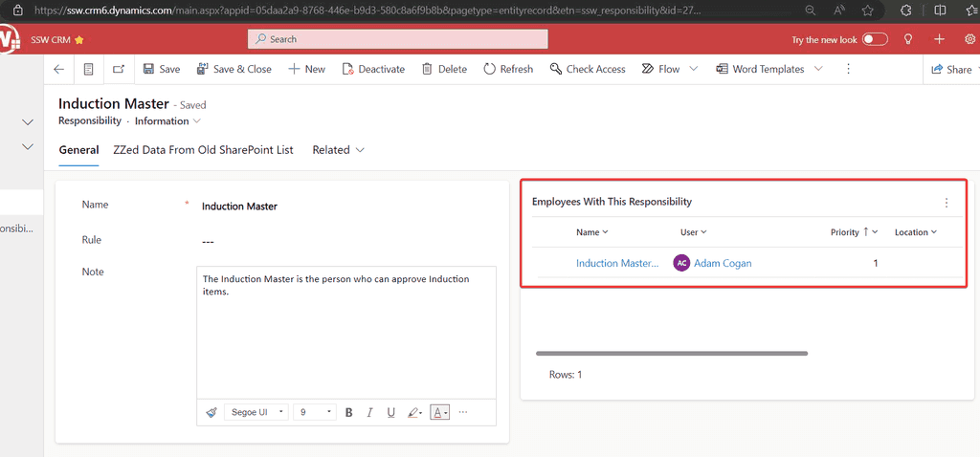This screenshot has width=980, height=457.
Task: Click the format painter icon in editor
Action: pos(212,412)
